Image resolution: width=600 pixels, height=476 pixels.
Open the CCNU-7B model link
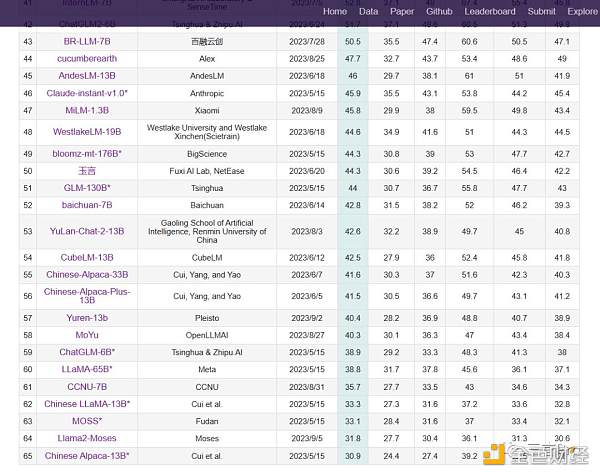tap(87, 387)
